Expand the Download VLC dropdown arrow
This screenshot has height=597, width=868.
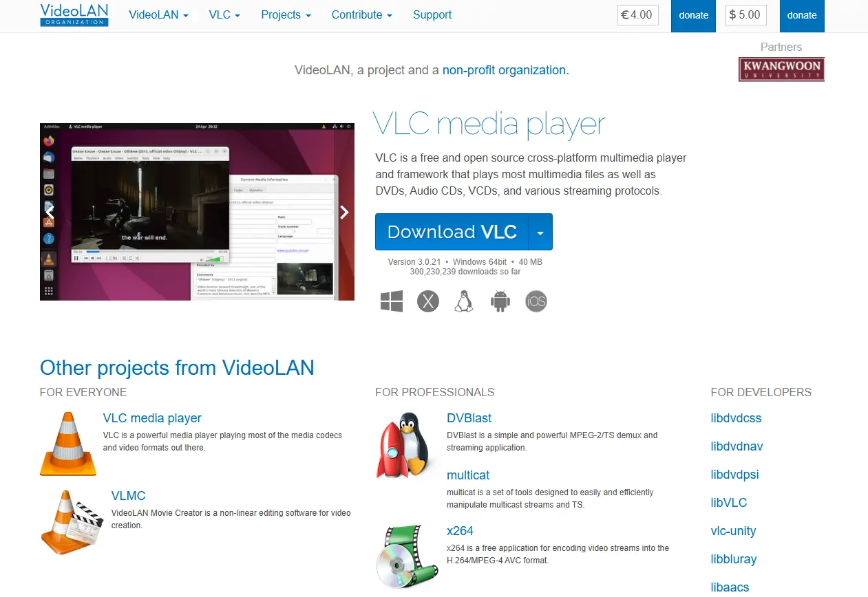pyautogui.click(x=540, y=232)
